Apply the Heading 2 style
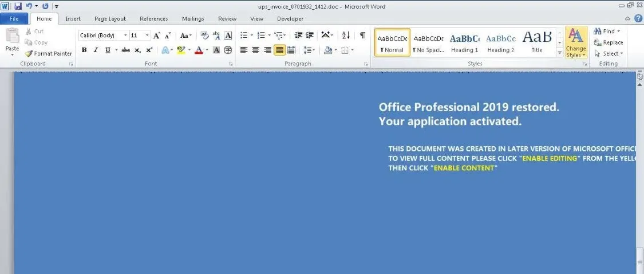 click(x=501, y=42)
